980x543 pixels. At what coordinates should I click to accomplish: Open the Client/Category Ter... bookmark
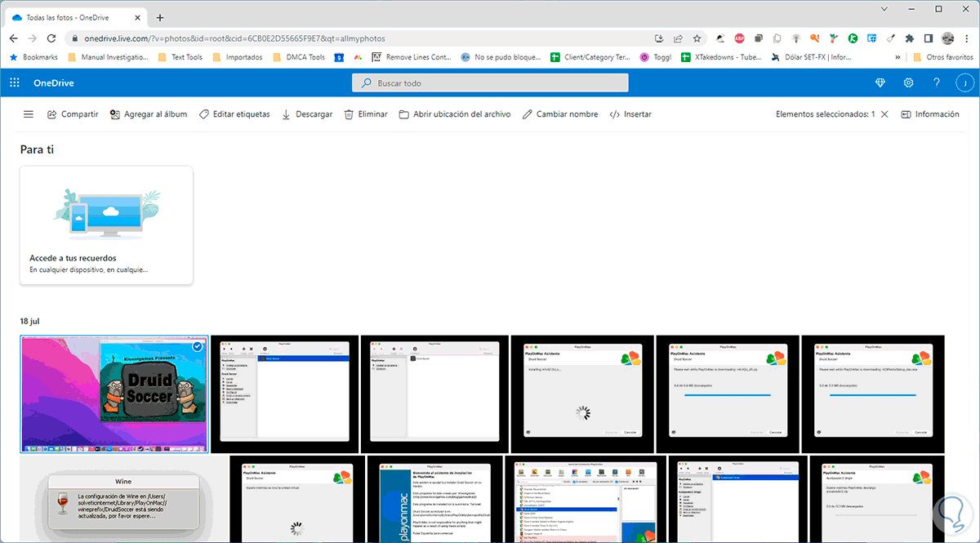point(591,57)
